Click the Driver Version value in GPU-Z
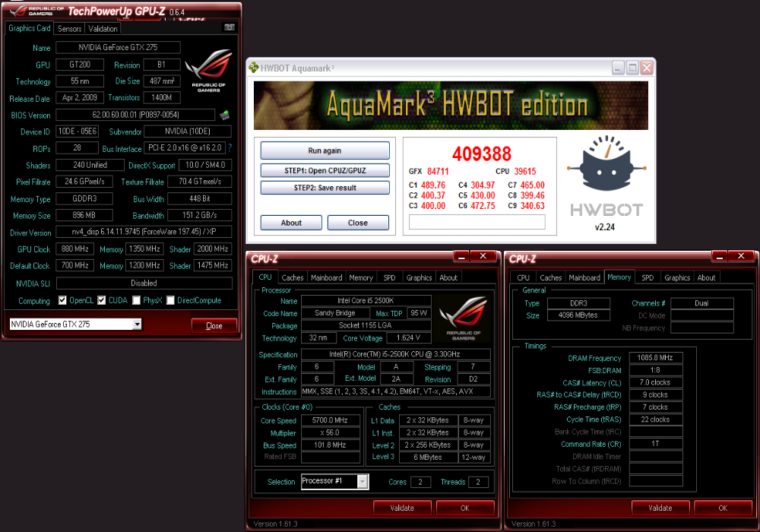The height and width of the screenshot is (532, 760). [144, 232]
